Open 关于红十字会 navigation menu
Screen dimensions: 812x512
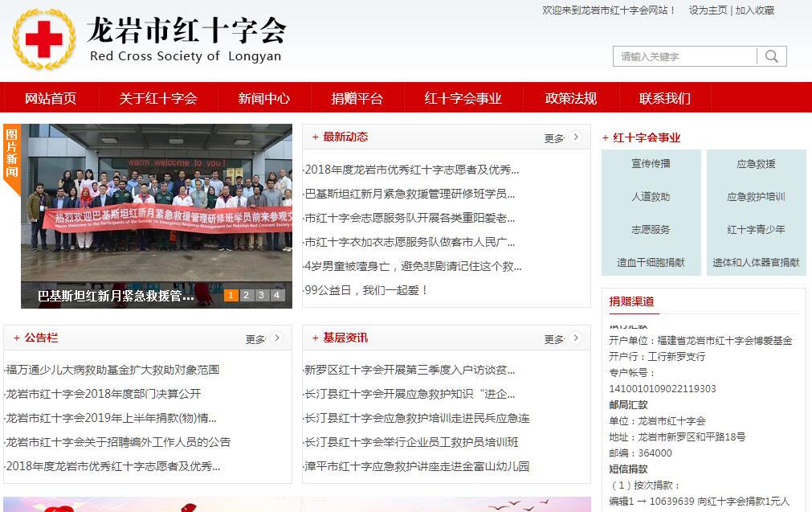[x=158, y=98]
